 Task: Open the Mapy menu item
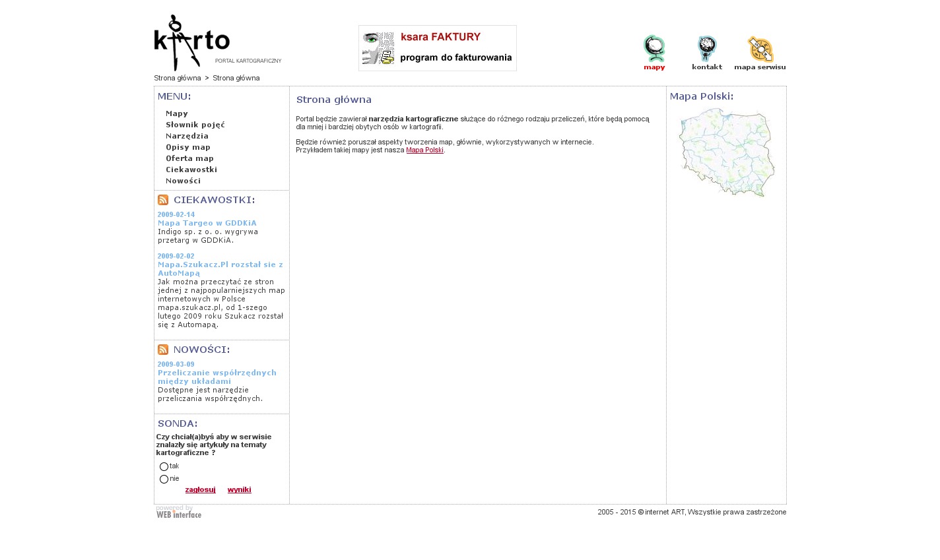177,113
